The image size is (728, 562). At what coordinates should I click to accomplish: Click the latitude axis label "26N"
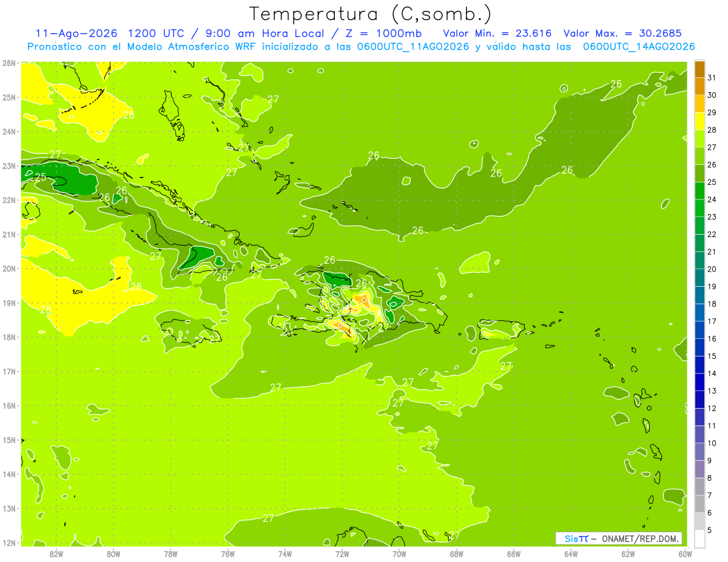tap(9, 63)
